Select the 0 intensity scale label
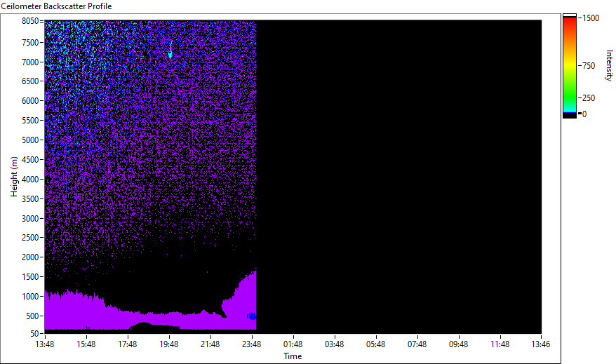 (584, 114)
